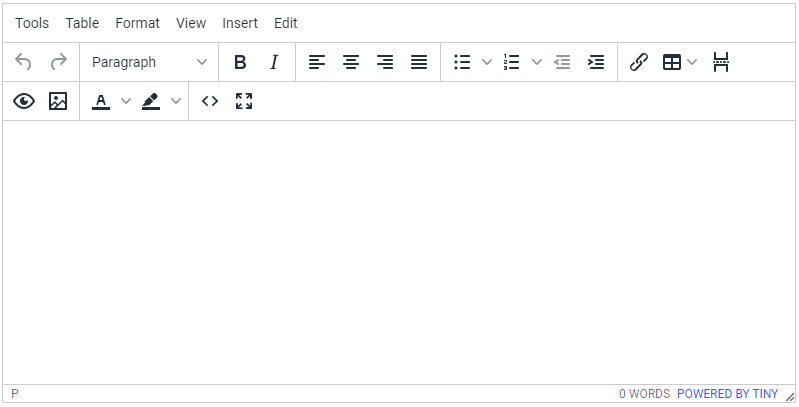The image size is (799, 407).
Task: Click inside the empty editor area
Action: click(399, 252)
